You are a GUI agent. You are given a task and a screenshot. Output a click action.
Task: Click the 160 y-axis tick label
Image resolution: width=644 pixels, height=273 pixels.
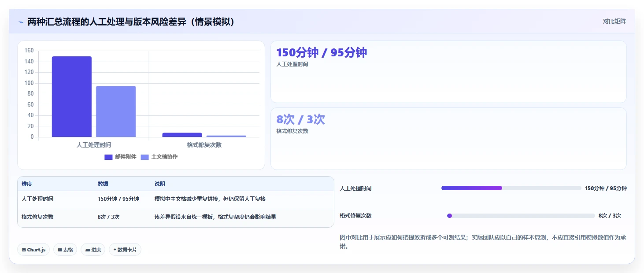(29, 51)
